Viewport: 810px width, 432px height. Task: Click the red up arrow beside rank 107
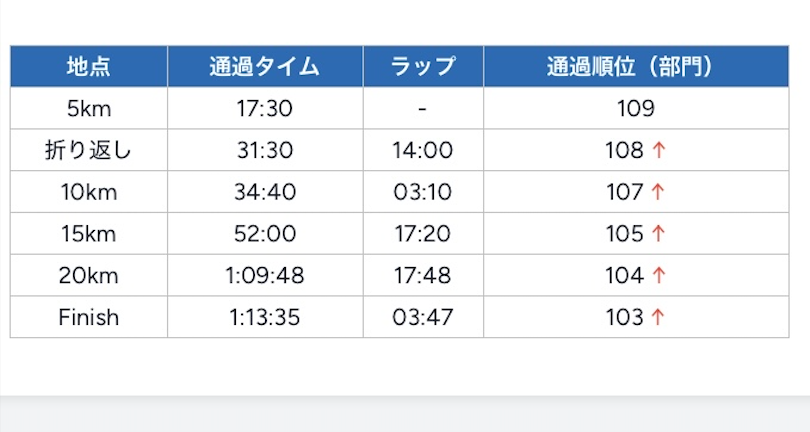pos(657,192)
